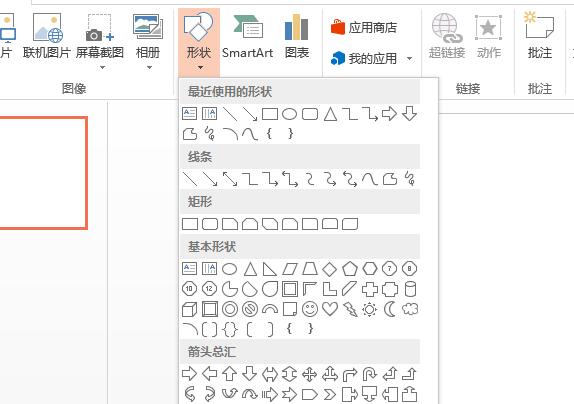Select the heptagon shape labeled 7

pyautogui.click(x=390, y=269)
